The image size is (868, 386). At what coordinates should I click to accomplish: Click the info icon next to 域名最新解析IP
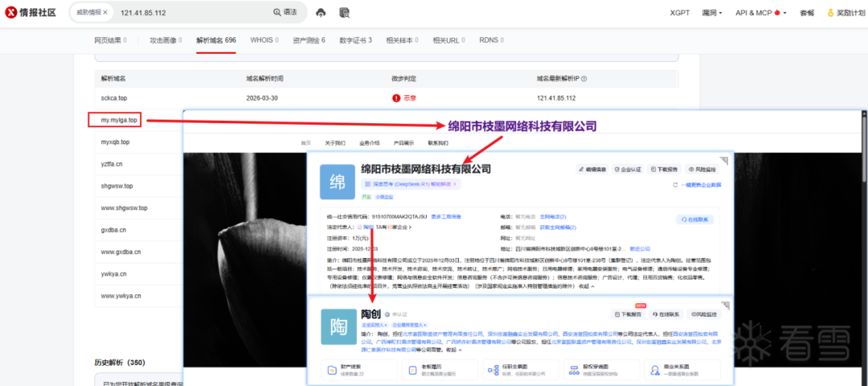coord(583,79)
